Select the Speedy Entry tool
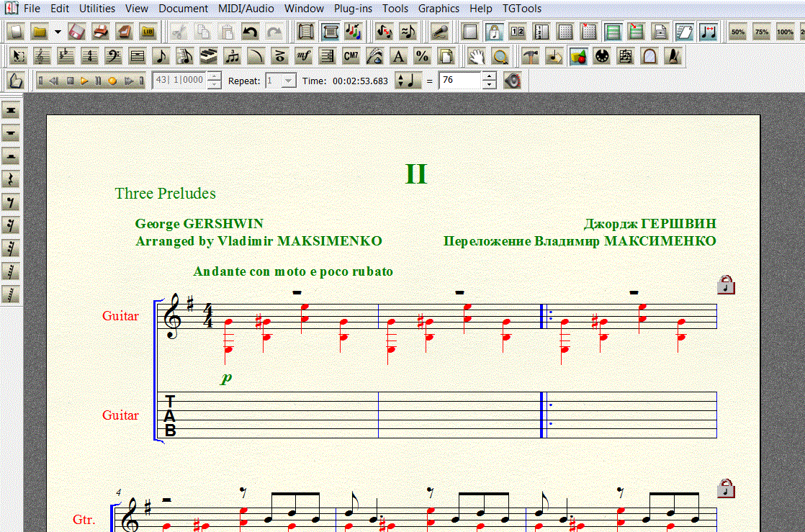The height and width of the screenshot is (532, 805). [x=184, y=56]
